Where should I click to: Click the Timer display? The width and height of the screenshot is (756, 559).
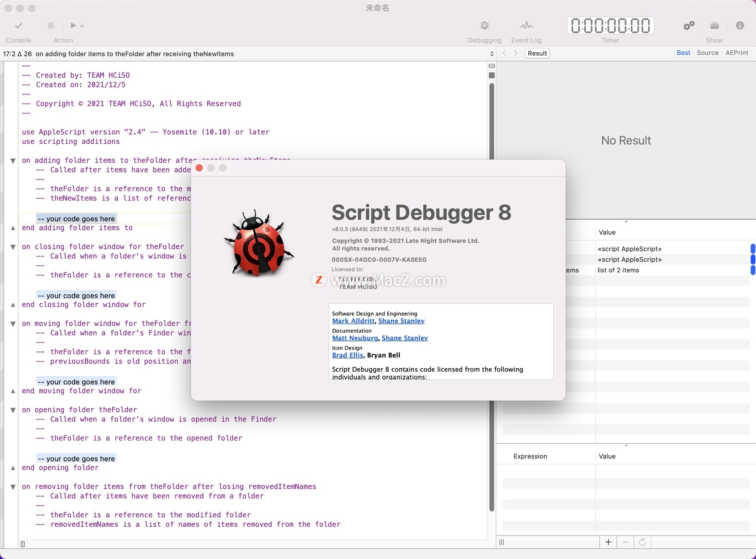(610, 26)
